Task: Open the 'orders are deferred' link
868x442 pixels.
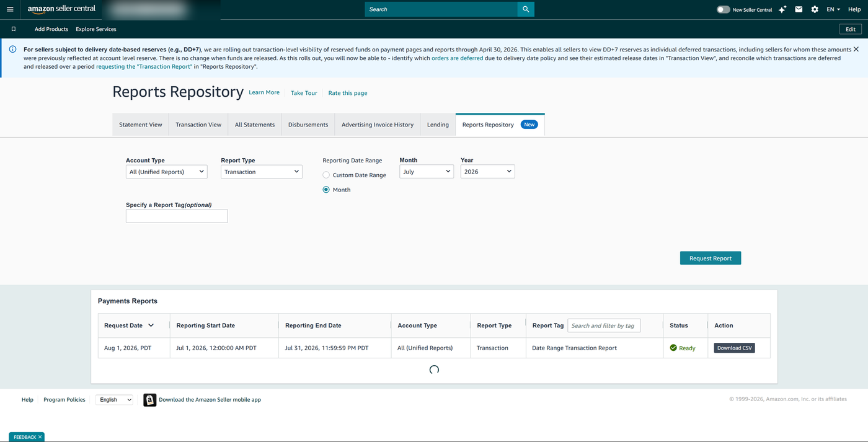Action: coord(457,58)
